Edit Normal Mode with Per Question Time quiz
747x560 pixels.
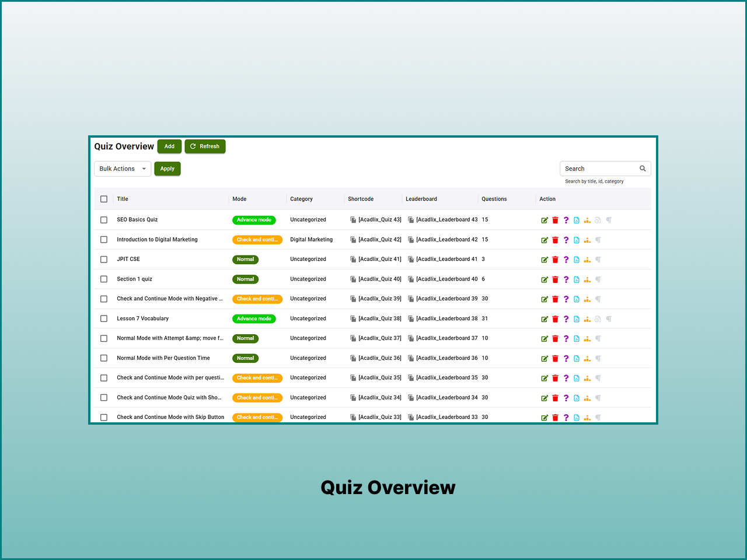tap(544, 358)
